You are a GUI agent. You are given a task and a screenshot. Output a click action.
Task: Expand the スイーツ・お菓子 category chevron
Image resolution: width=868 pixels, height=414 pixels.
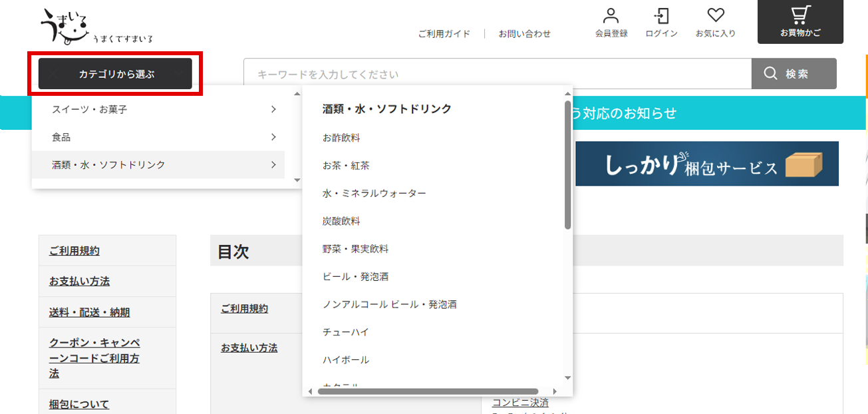273,109
